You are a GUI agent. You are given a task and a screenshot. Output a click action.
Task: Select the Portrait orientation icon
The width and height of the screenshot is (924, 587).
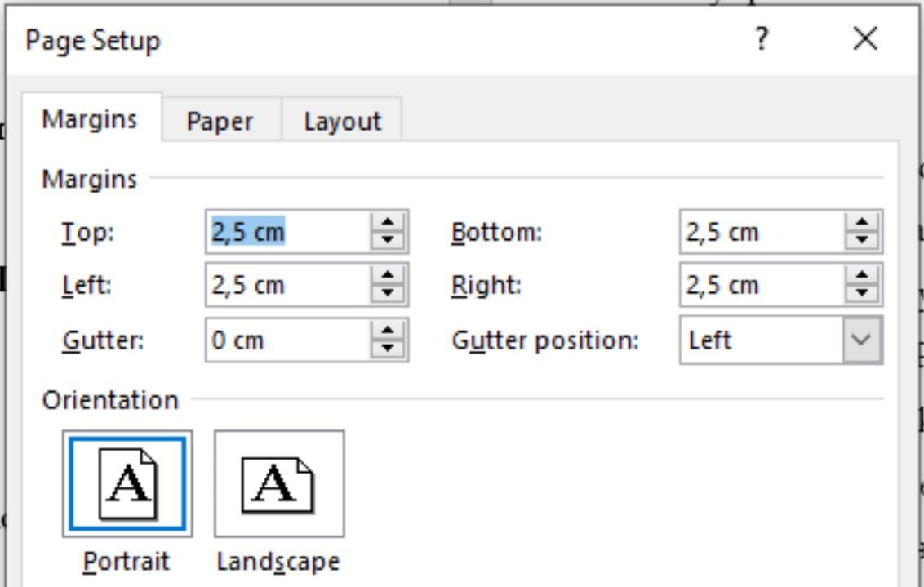[127, 484]
